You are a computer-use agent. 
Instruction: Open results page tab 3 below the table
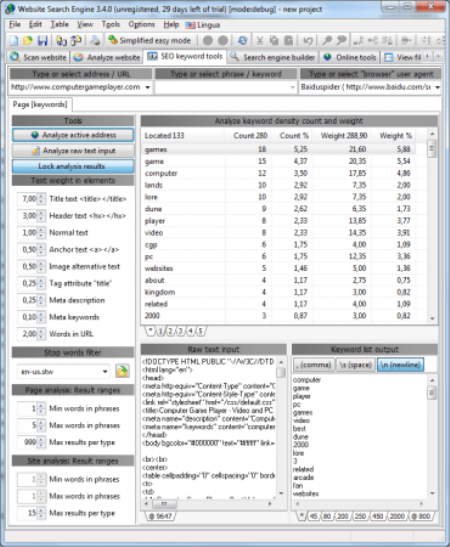180,331
